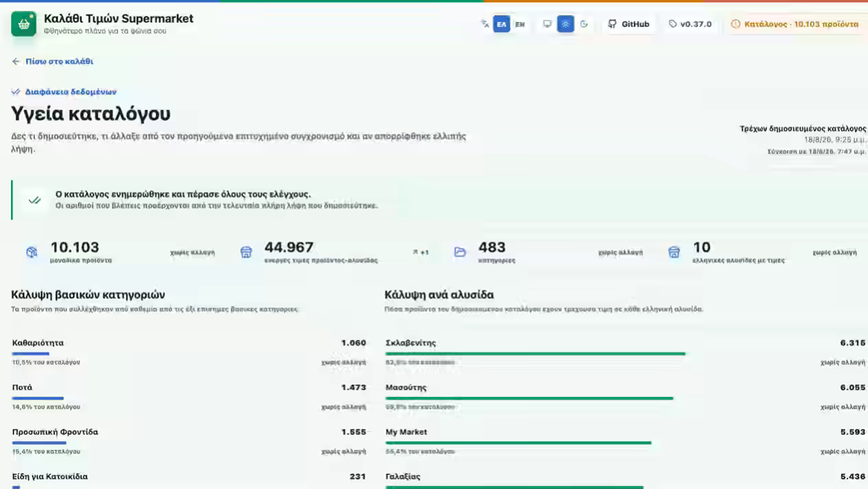
Task: Click the Κατάλογος 10.103 προϊόντα badge
Action: point(795,24)
